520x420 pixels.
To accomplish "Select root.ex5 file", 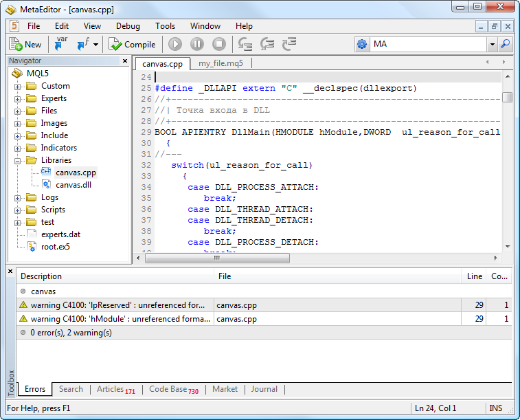I will point(56,247).
